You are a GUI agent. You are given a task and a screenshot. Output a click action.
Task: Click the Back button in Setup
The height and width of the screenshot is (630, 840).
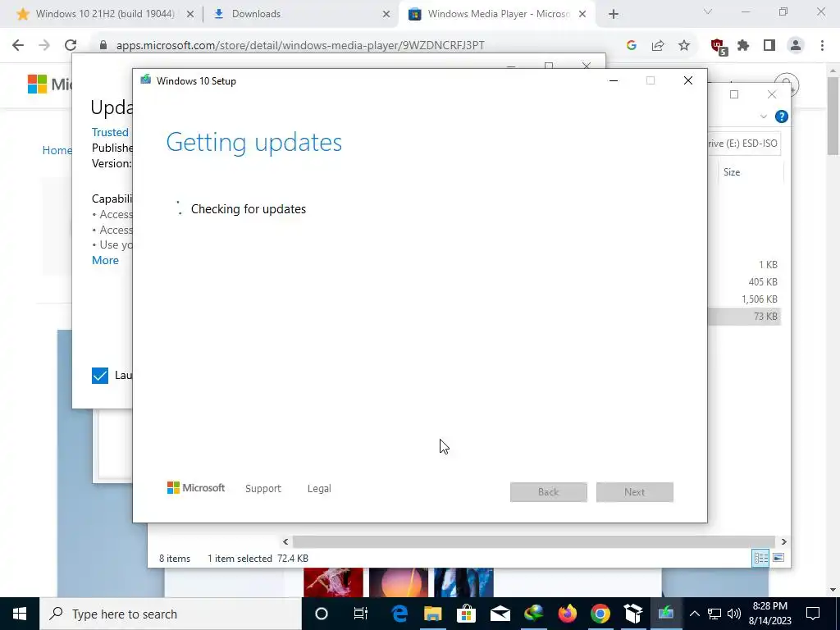click(x=549, y=492)
